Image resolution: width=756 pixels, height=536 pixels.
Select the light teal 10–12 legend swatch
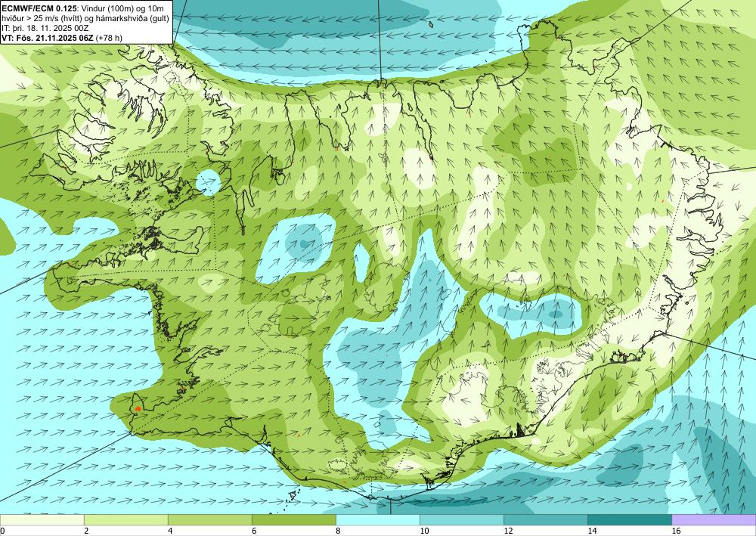tap(462, 519)
